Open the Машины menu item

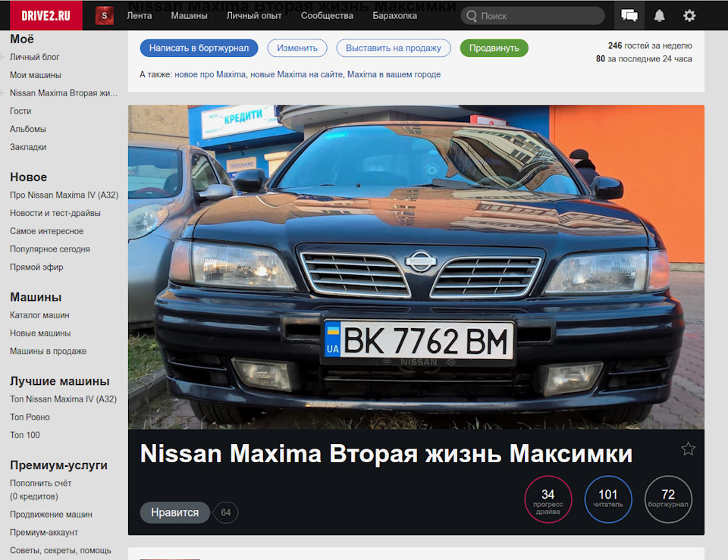(x=189, y=16)
